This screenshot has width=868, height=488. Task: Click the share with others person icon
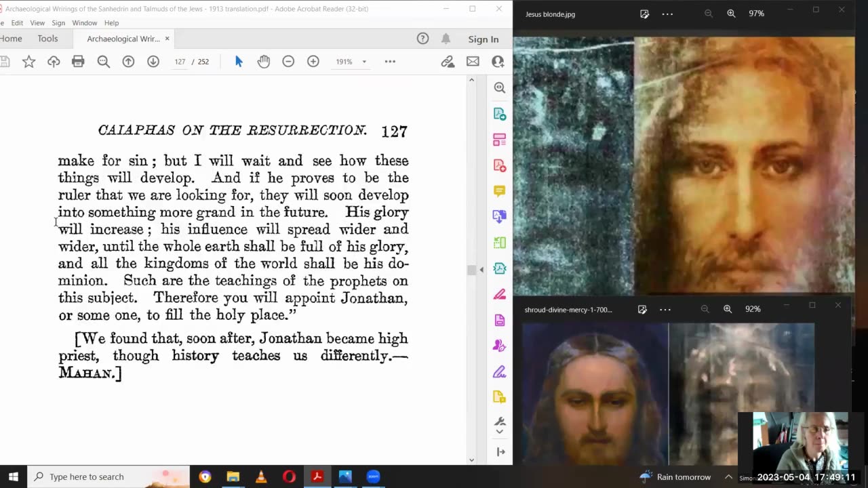498,62
